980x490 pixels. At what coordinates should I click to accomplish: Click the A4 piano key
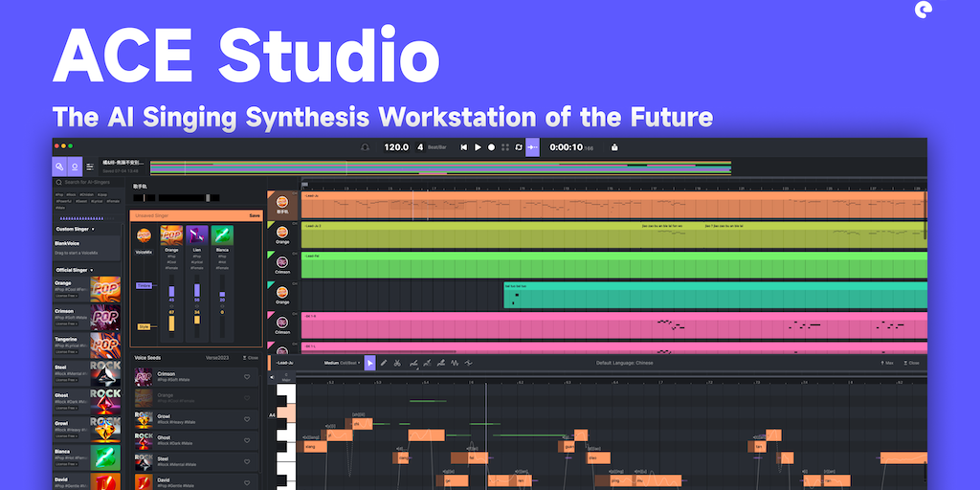click(286, 413)
